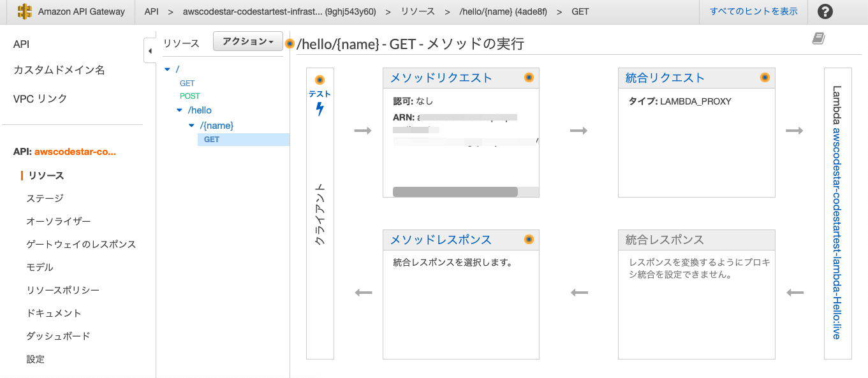868x378 pixels.
Task: Open 設定 section
Action: tap(36, 359)
